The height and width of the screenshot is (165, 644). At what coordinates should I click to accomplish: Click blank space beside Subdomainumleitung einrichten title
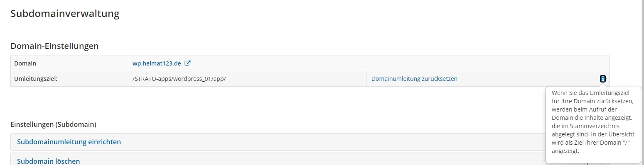(x=332, y=142)
